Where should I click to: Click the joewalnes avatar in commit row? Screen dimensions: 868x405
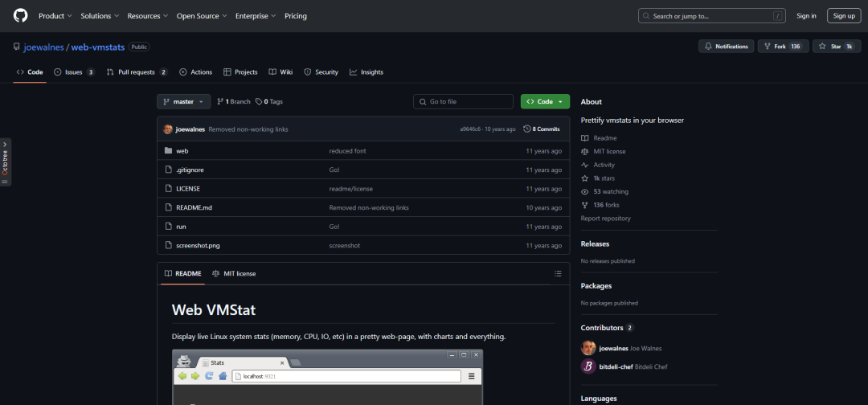click(168, 129)
